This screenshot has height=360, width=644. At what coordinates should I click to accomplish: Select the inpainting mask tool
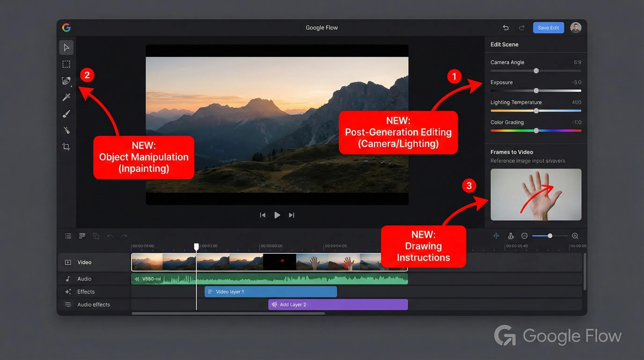click(x=66, y=80)
